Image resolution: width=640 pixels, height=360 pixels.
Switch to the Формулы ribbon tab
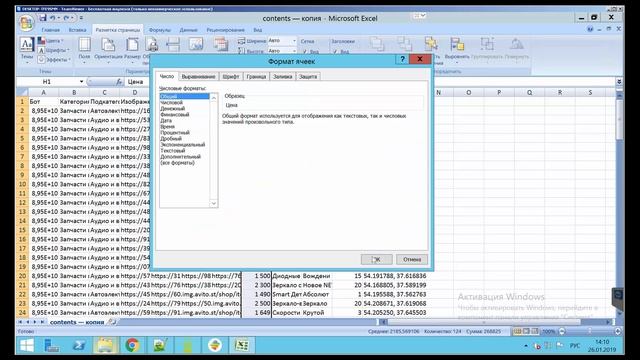click(160, 30)
